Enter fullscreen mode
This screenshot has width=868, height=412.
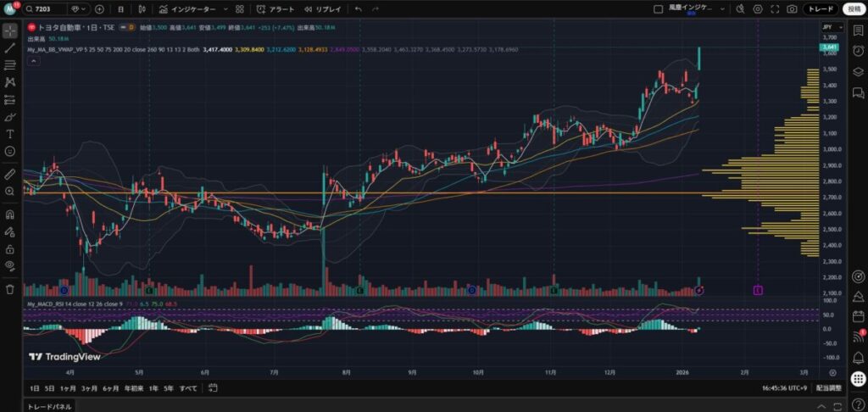(775, 9)
